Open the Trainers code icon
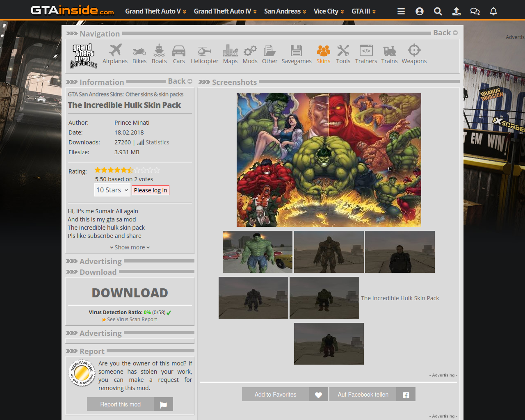Viewport: 525px width, 420px height. (366, 50)
